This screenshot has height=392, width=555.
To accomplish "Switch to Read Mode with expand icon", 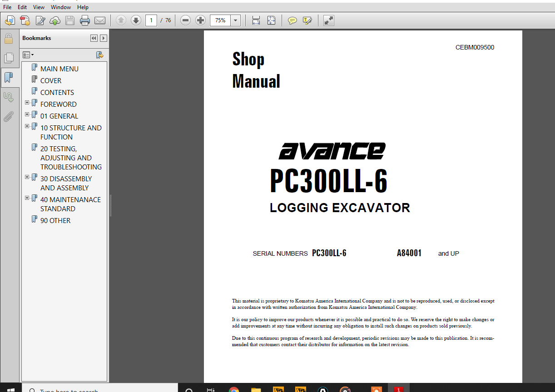I will (329, 20).
